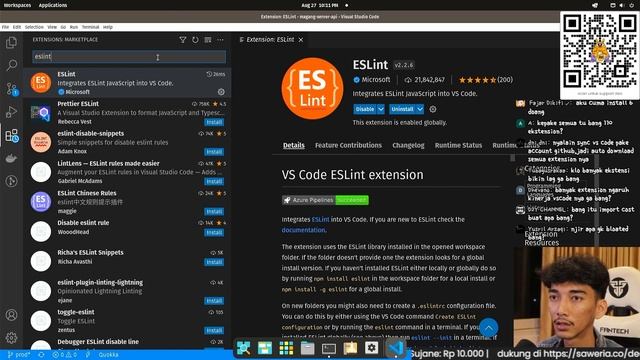Open the Run and Debug view
The height and width of the screenshot is (360, 640).
point(11,112)
